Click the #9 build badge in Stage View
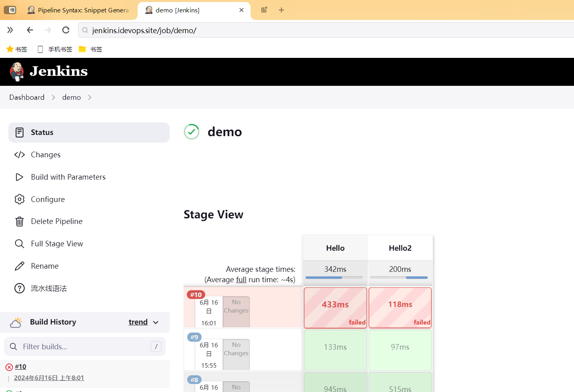This screenshot has height=392, width=574. point(194,337)
